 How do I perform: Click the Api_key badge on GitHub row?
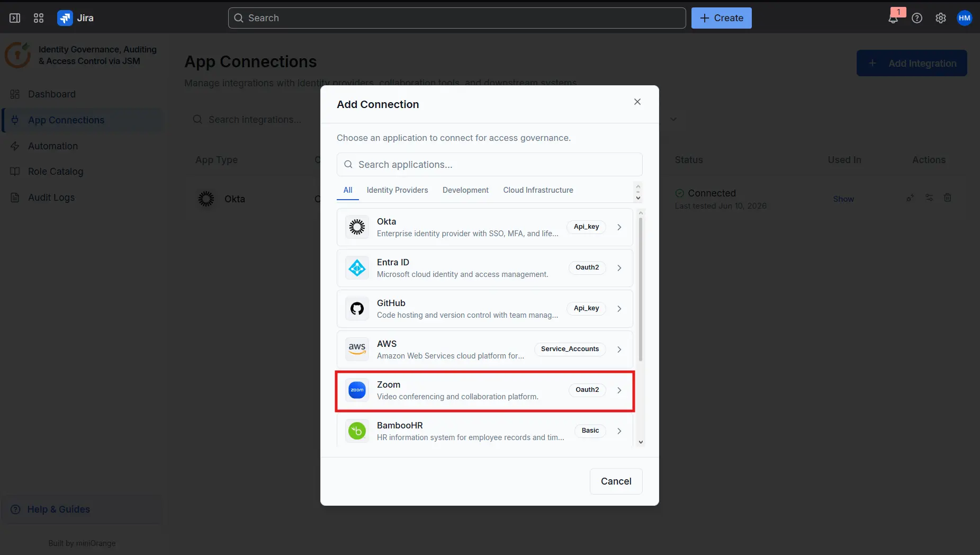[586, 308]
